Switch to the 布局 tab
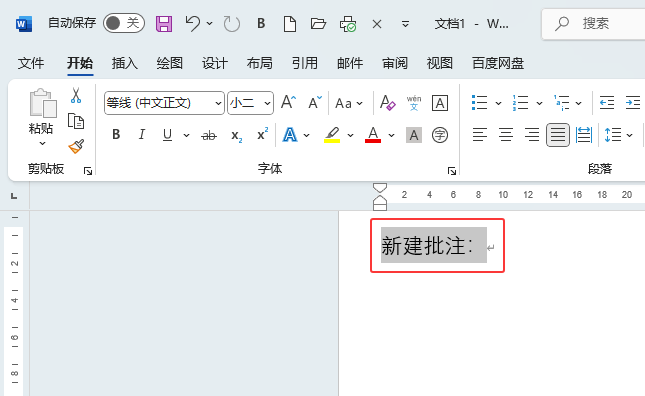Screen dimensions: 645x396 tap(260, 63)
